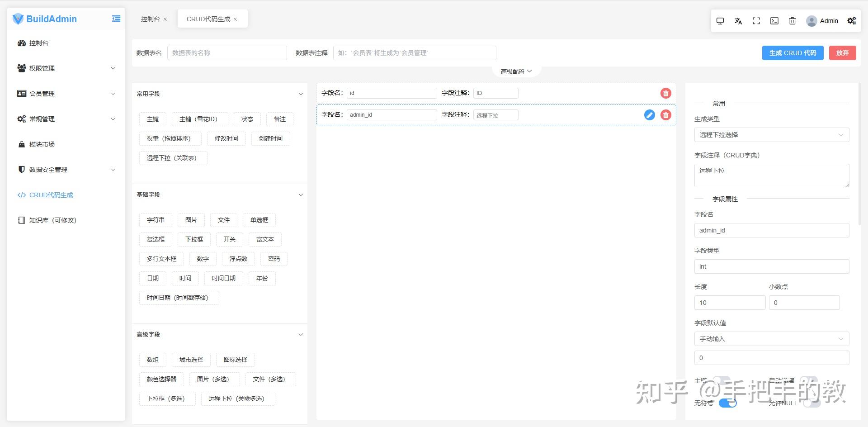Image resolution: width=868 pixels, height=427 pixels.
Task: Collapse the 常用字段 section
Action: 301,94
